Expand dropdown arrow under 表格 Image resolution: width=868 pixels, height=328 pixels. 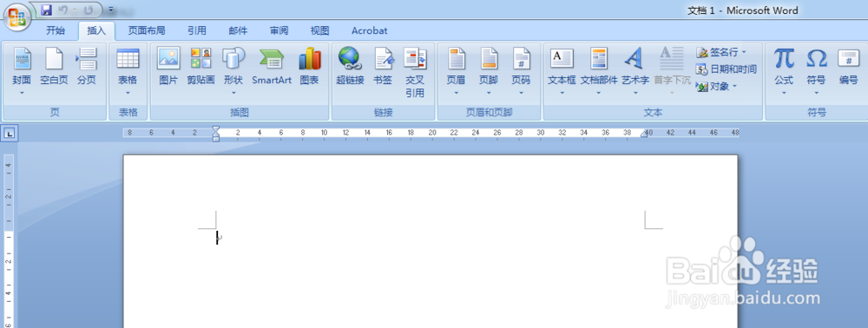click(128, 93)
